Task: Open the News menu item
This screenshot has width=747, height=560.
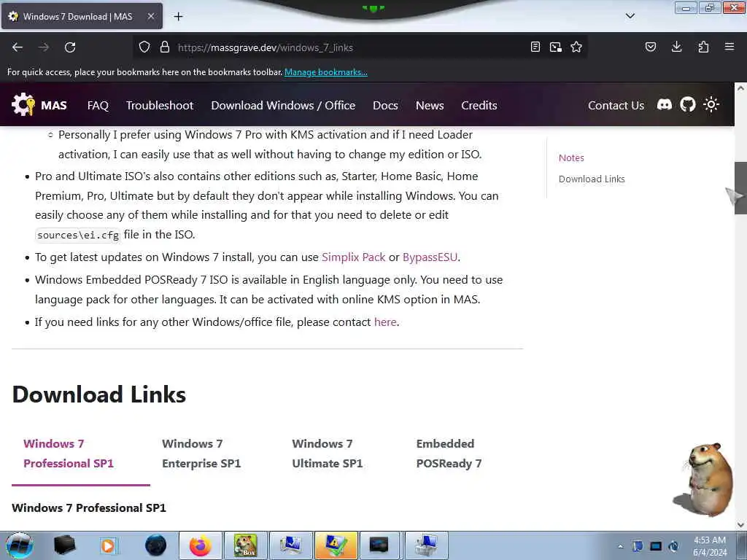Action: pos(430,105)
